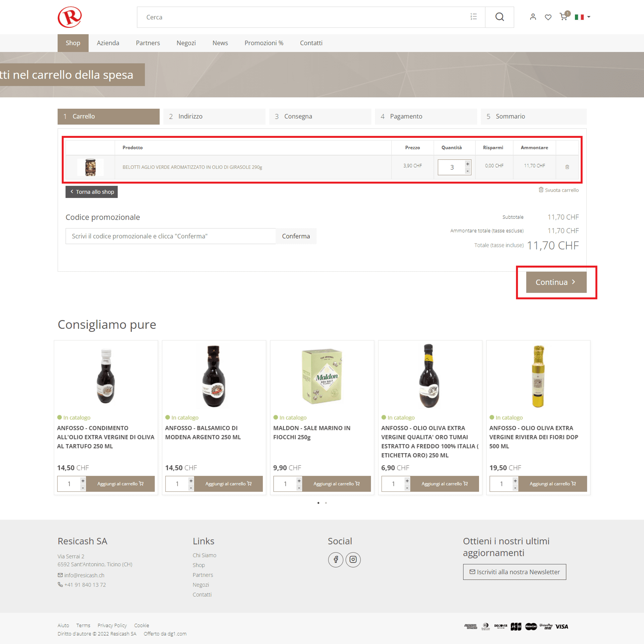Increase quantity for Oro Tumai olive oil

(x=407, y=481)
